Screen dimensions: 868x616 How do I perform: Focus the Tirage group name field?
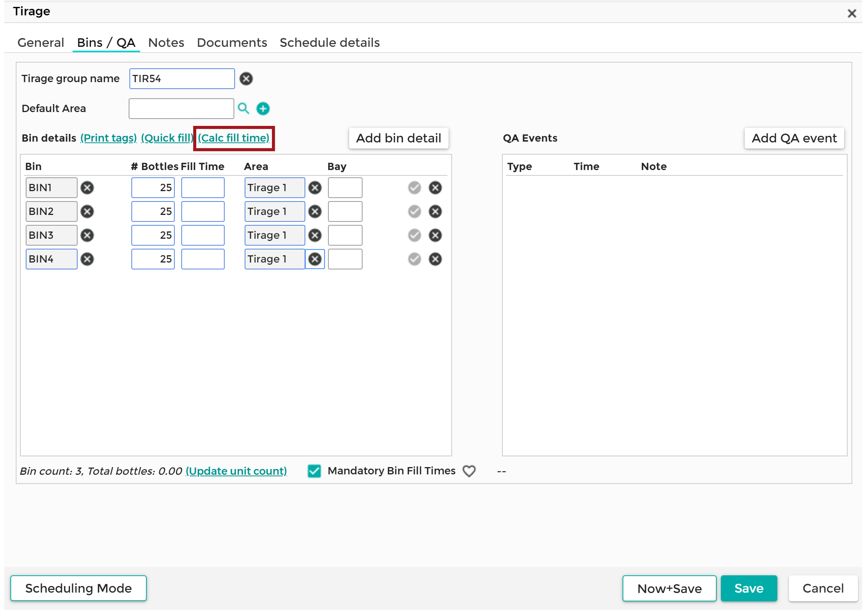(x=182, y=79)
